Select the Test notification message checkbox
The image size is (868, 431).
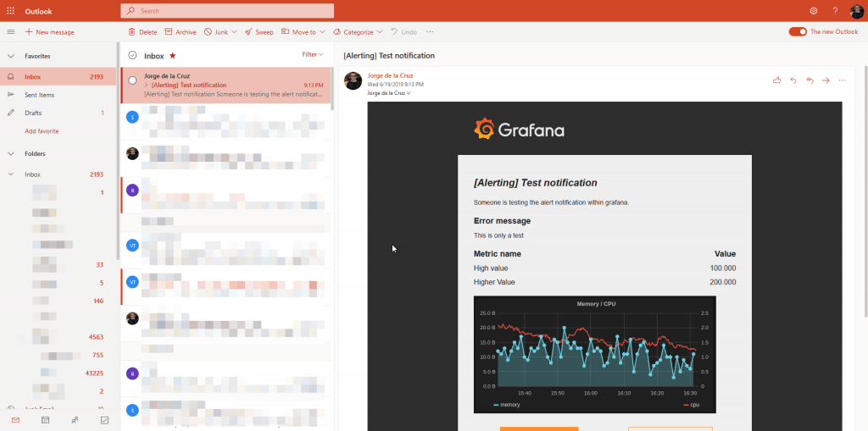point(132,80)
